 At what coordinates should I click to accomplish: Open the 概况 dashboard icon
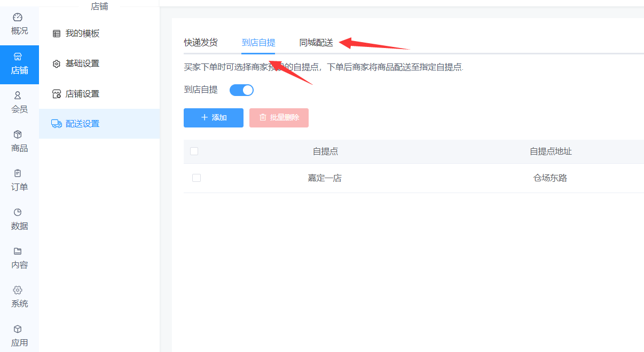coord(18,18)
